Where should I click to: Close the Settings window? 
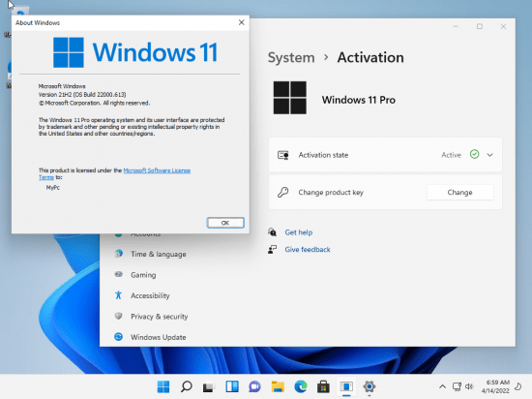click(x=503, y=26)
